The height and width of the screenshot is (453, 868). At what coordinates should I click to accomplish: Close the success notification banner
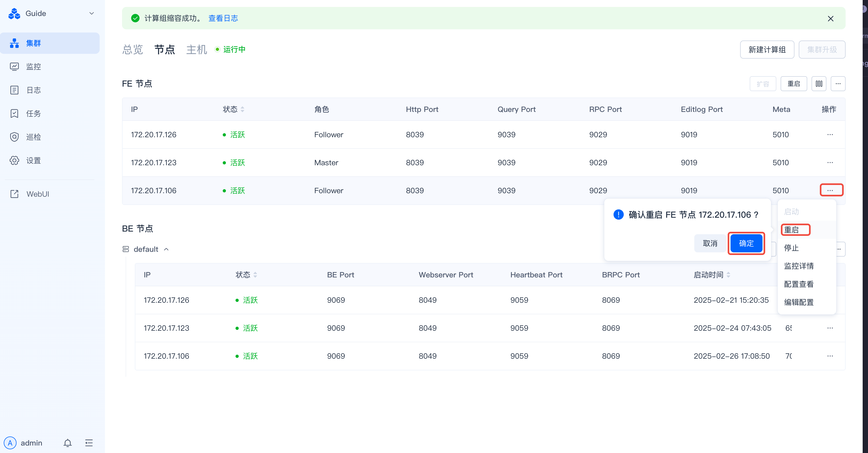(831, 19)
